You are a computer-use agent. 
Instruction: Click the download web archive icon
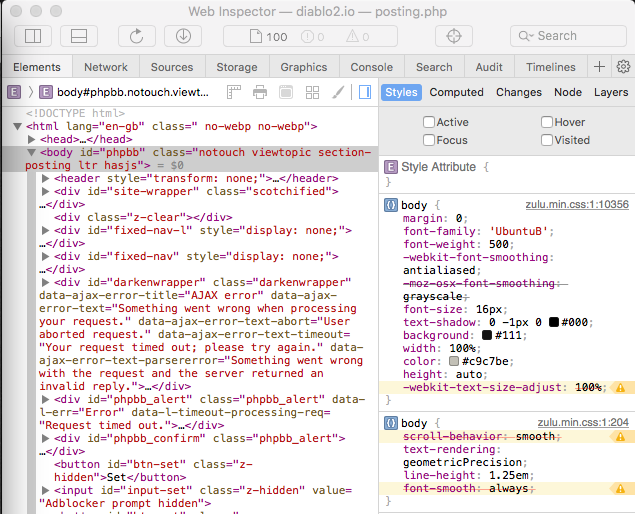(183, 36)
